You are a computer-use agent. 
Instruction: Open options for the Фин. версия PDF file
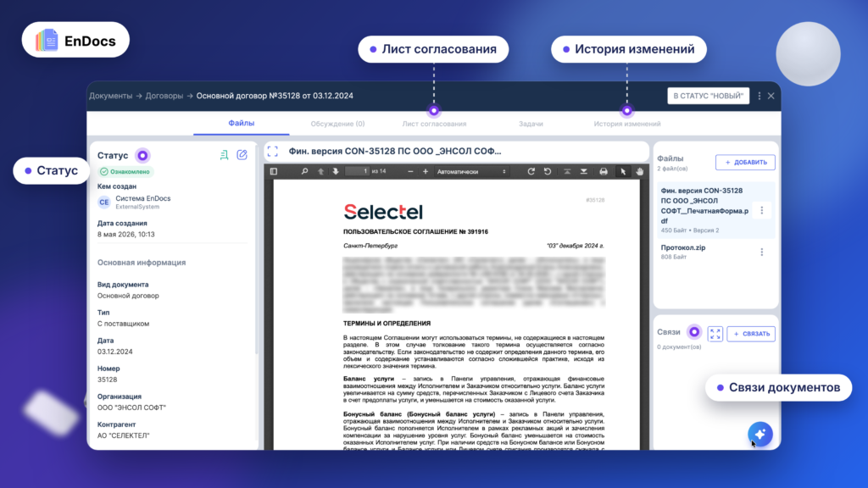tap(762, 210)
